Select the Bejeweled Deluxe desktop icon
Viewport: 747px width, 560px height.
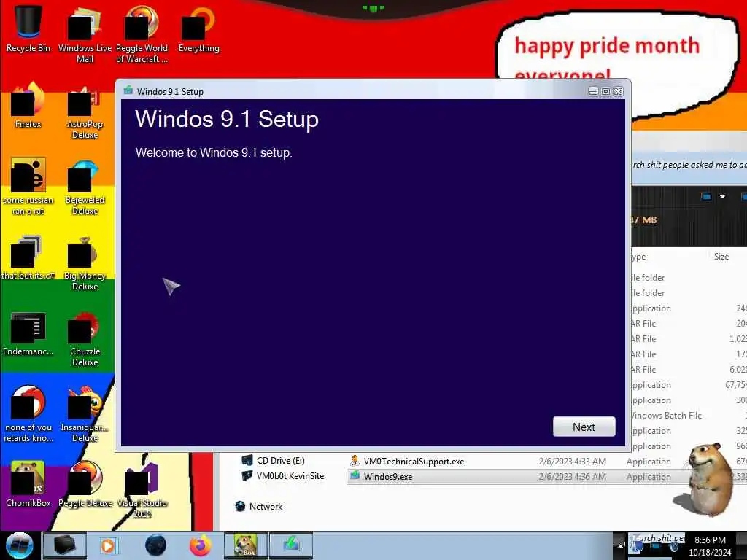[85, 187]
